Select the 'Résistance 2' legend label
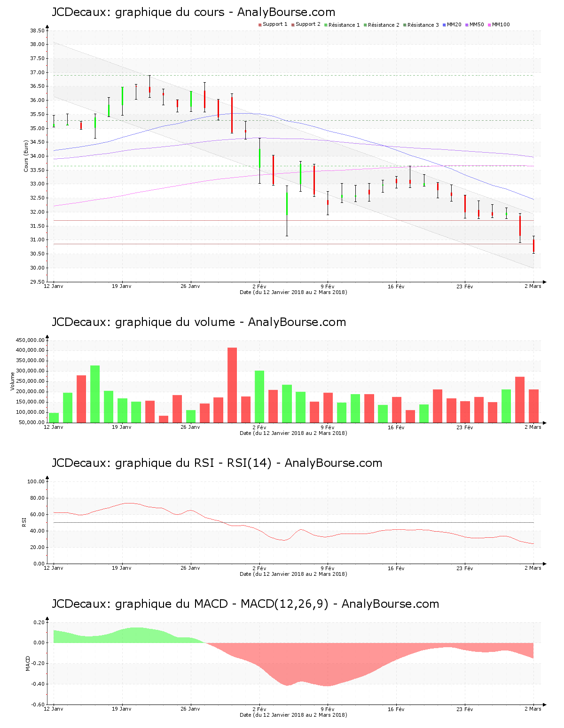 click(x=384, y=25)
